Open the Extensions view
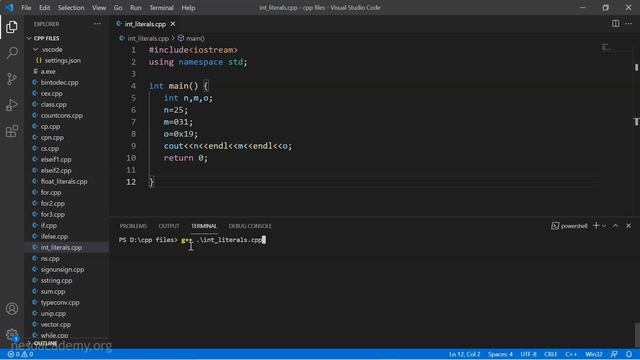 click(x=12, y=131)
